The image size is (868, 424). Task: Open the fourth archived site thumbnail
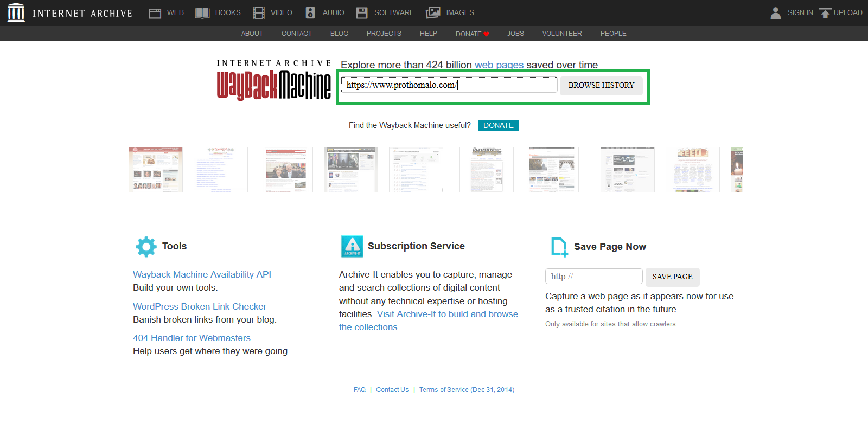pyautogui.click(x=351, y=170)
